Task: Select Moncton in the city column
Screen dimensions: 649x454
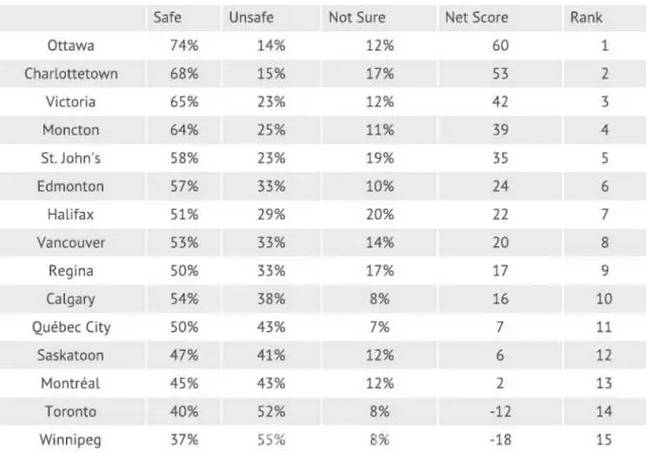Action: pos(71,130)
